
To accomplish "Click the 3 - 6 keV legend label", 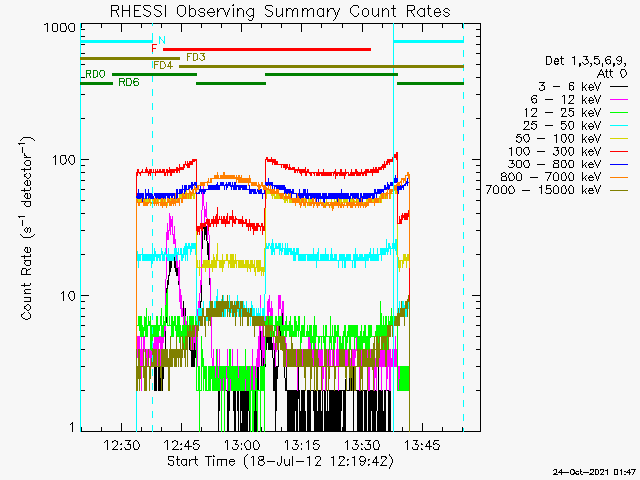I will point(569,87).
